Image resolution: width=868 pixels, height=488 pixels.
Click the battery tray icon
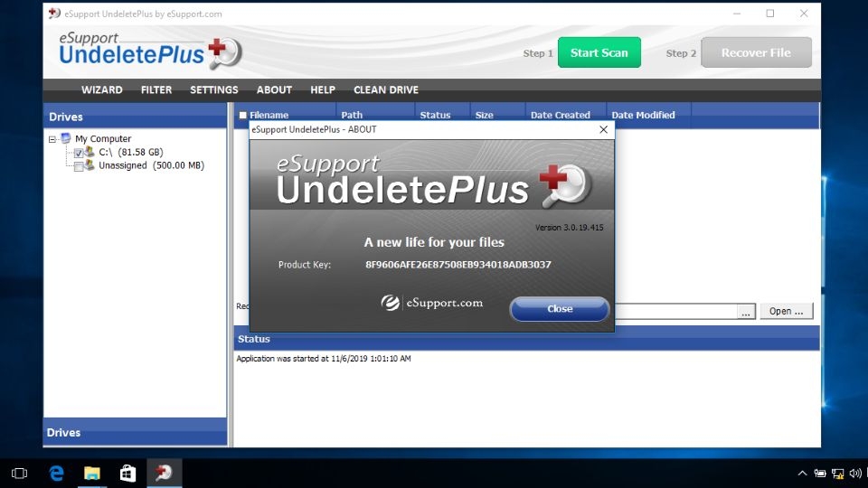tap(820, 473)
